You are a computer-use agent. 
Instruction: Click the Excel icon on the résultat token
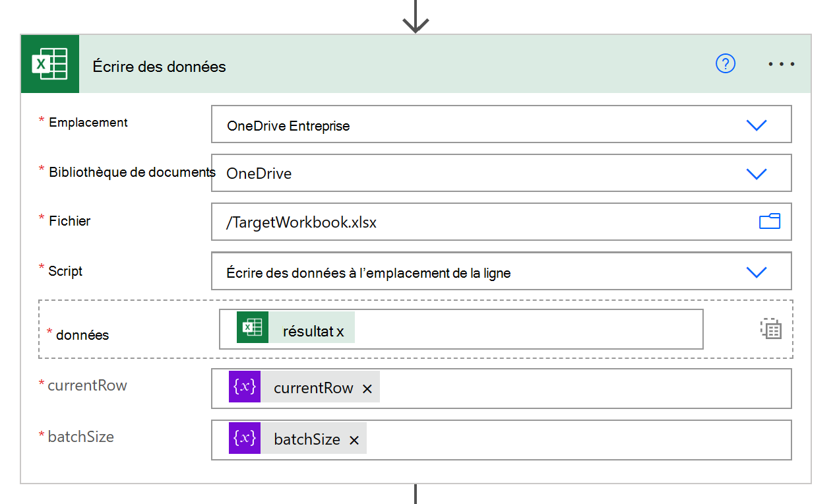[x=254, y=327]
